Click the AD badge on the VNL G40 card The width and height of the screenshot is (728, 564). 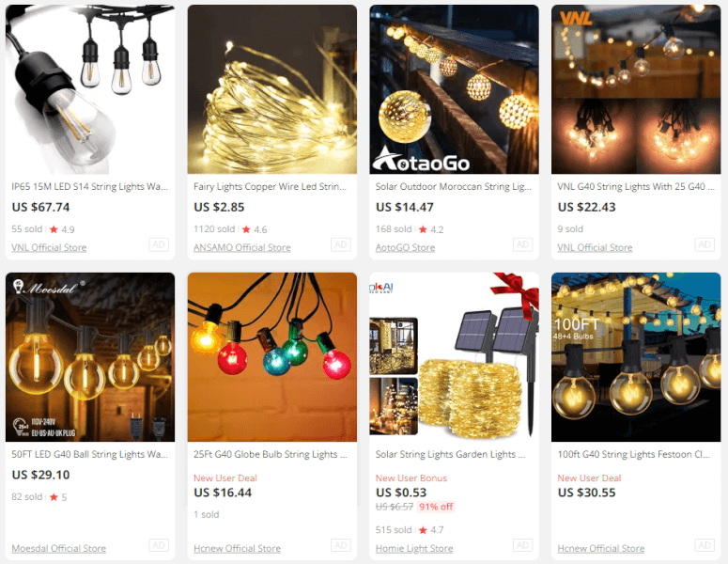(x=705, y=244)
